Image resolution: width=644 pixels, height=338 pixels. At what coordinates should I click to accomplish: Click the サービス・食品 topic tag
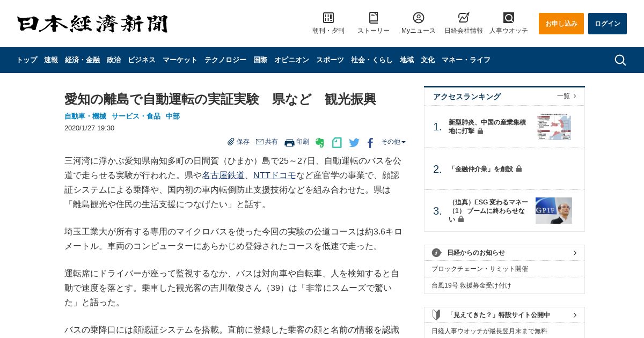point(136,116)
